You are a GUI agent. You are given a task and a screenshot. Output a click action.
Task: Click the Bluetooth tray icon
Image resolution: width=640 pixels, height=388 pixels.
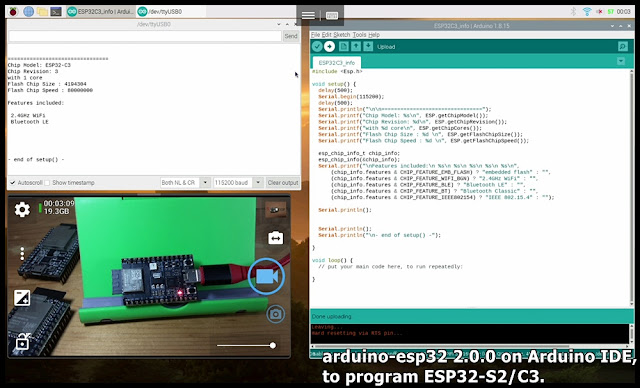tap(573, 11)
